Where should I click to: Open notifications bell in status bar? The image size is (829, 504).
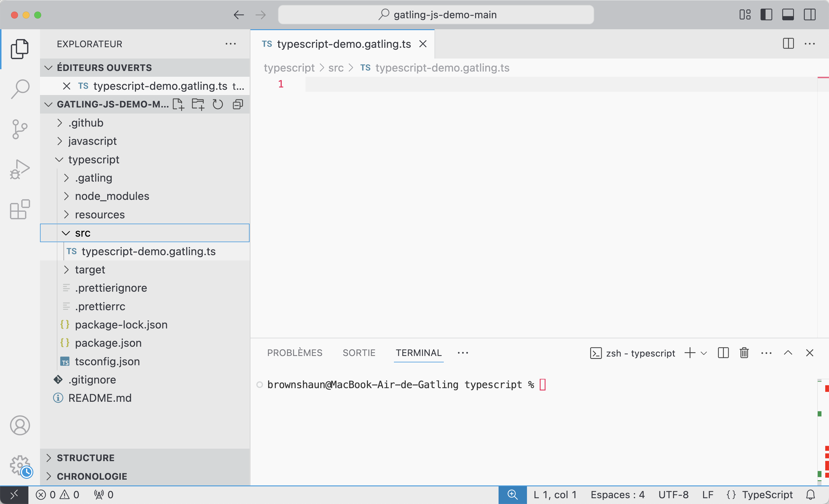pyautogui.click(x=811, y=494)
